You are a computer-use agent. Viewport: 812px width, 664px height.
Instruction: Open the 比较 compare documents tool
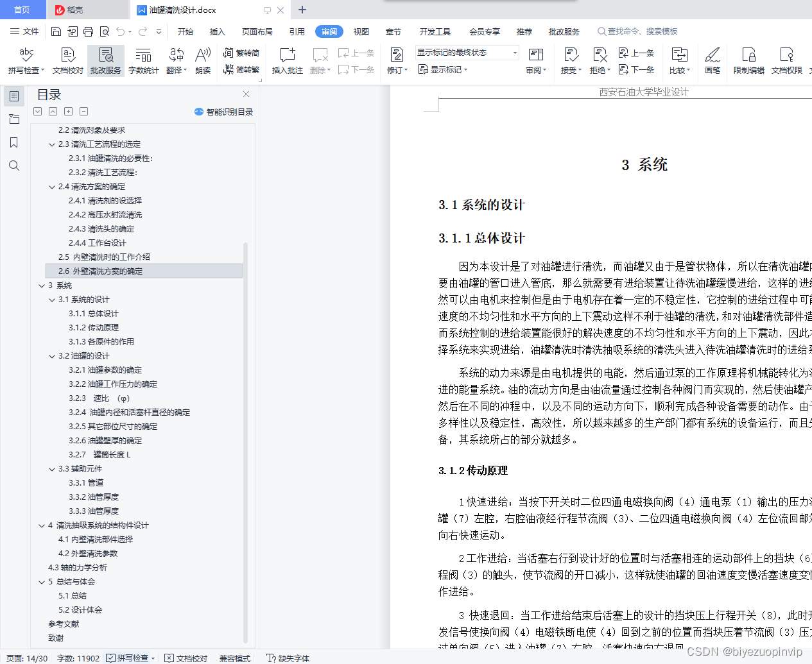(680, 61)
